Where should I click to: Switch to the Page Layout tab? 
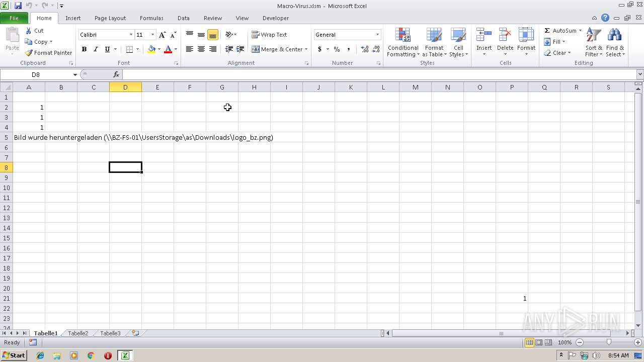click(x=110, y=18)
